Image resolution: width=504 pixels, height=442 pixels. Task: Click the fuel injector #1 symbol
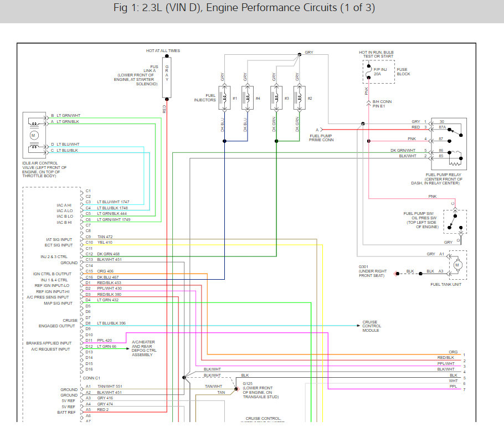(x=224, y=98)
